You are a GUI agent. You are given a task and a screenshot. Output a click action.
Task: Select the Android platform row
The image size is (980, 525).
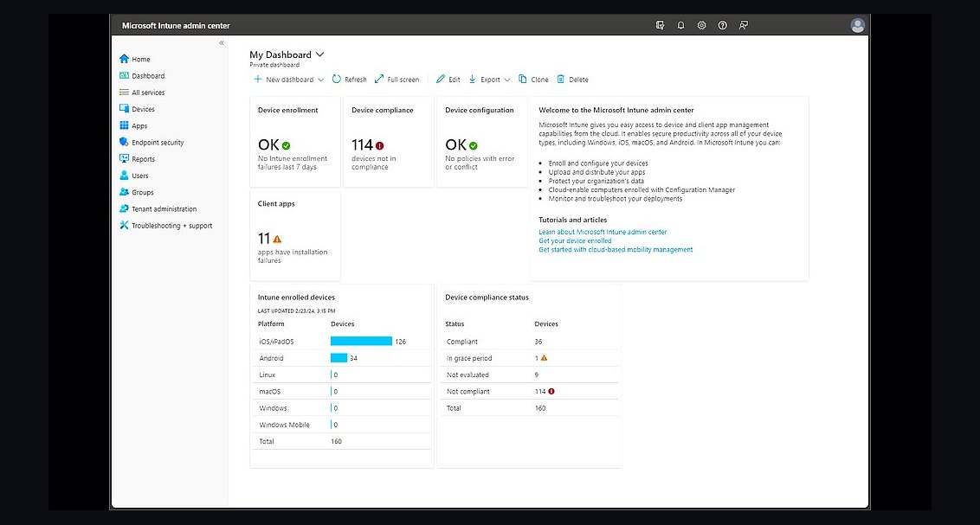coord(344,358)
